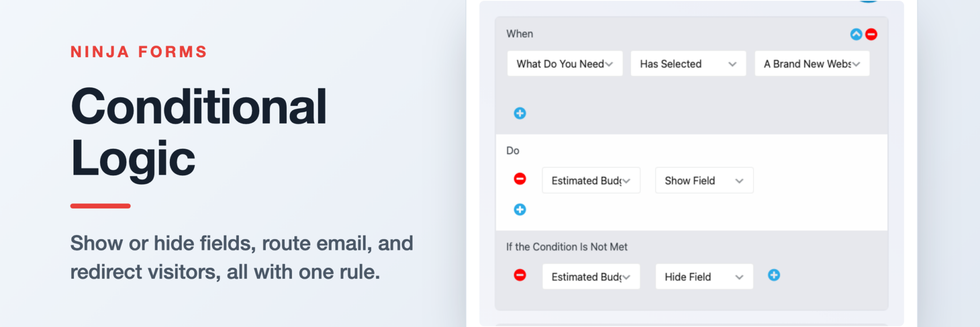Open the Show Field action dropdown
Image resolution: width=980 pixels, height=327 pixels.
[x=704, y=180]
